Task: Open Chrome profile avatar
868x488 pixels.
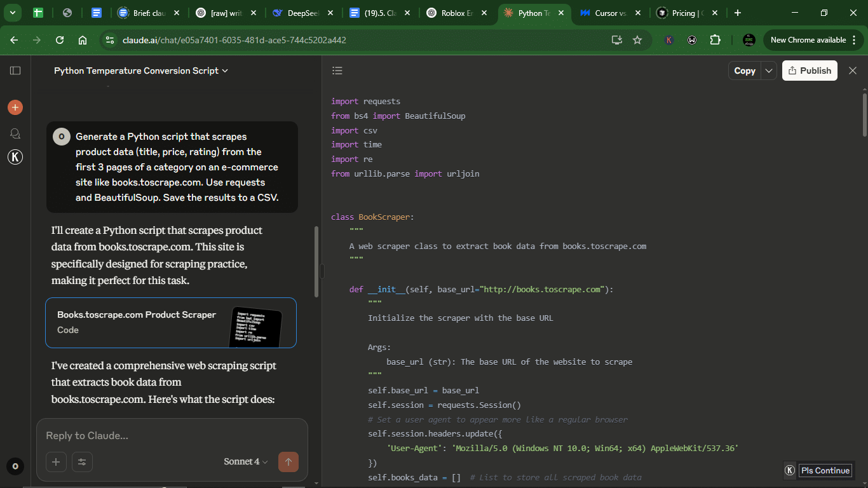Action: click(x=749, y=40)
